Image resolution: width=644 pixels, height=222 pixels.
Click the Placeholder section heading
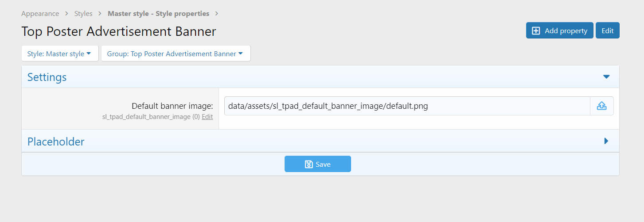pyautogui.click(x=56, y=142)
